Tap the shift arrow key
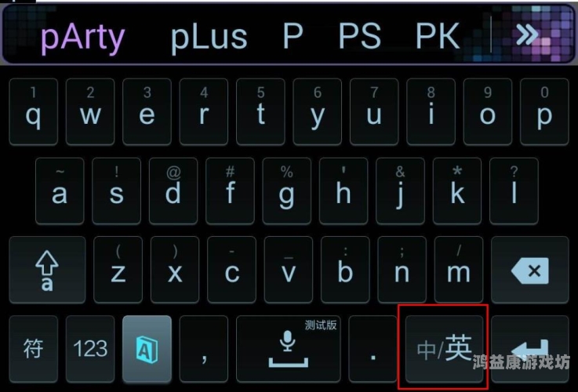Viewport: 578px width, 392px height. click(x=47, y=270)
